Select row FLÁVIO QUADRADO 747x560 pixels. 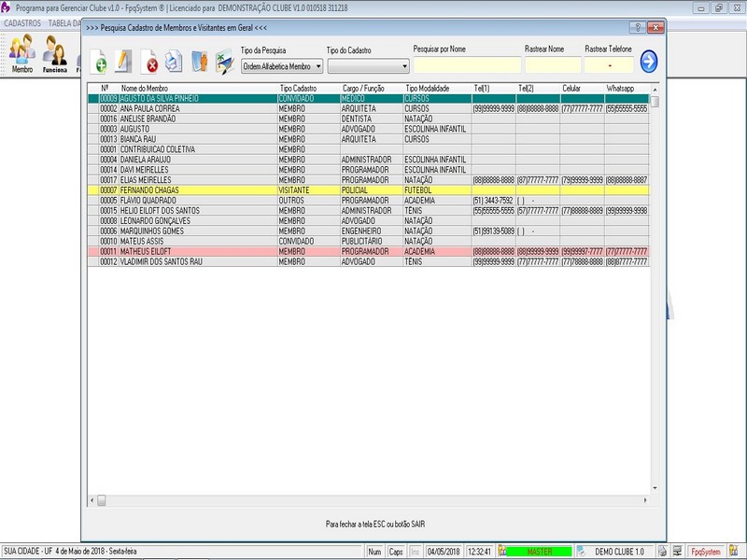point(368,201)
